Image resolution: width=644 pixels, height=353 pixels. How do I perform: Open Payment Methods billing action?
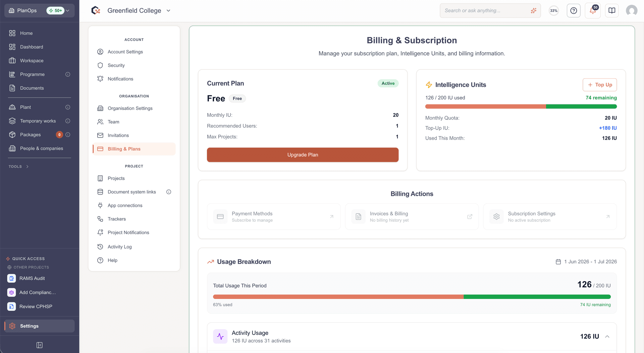pyautogui.click(x=274, y=217)
